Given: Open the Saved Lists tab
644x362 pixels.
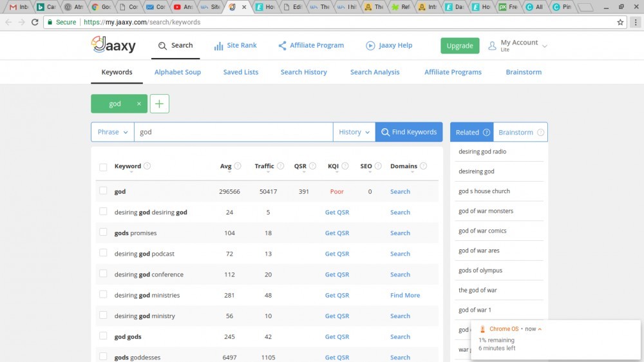Looking at the screenshot, I should click(x=241, y=72).
